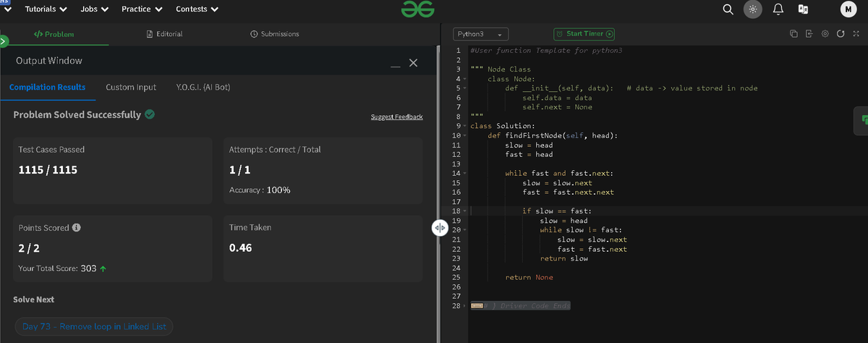Click the 1115 / 1115 test cases value
This screenshot has height=343, width=868.
coord(48,170)
